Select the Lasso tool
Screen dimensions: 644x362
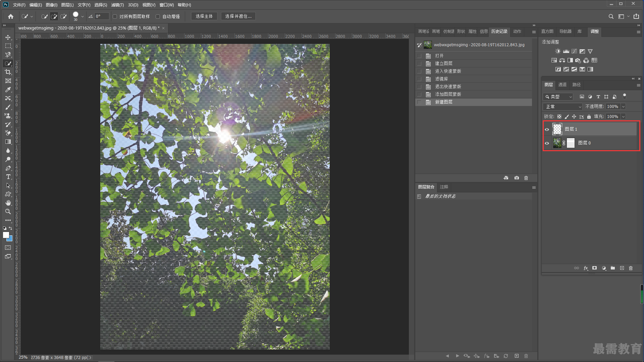pyautogui.click(x=8, y=55)
